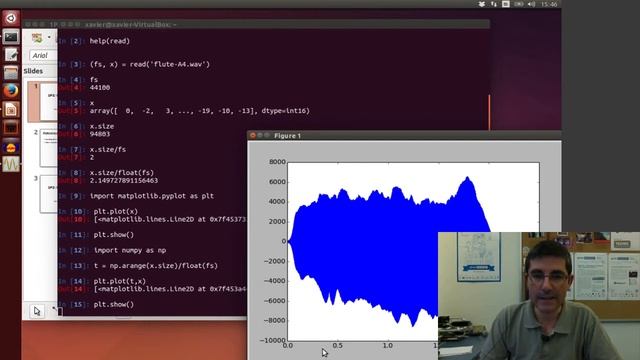Click the 0.5 x-axis tick label
640x360 pixels.
click(338, 346)
